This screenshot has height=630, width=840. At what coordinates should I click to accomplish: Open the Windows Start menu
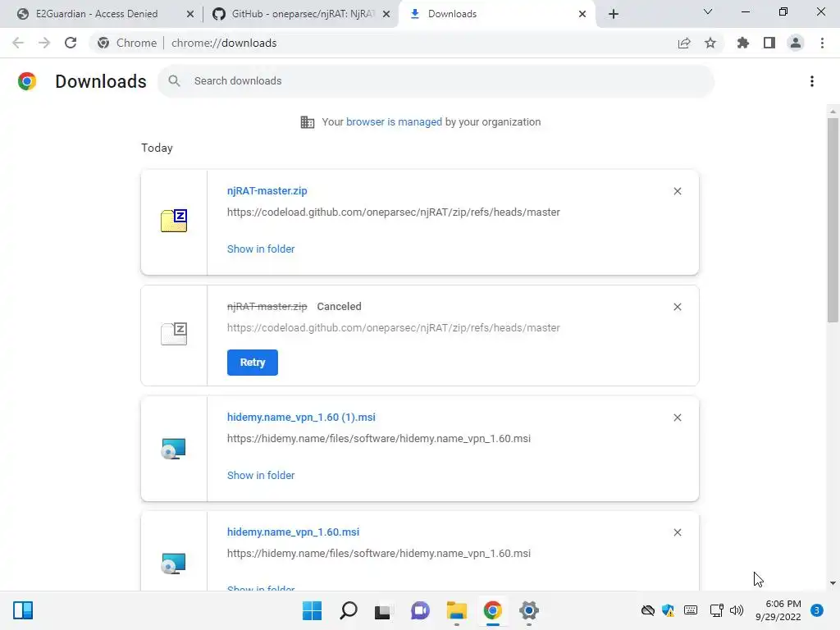[x=313, y=610]
